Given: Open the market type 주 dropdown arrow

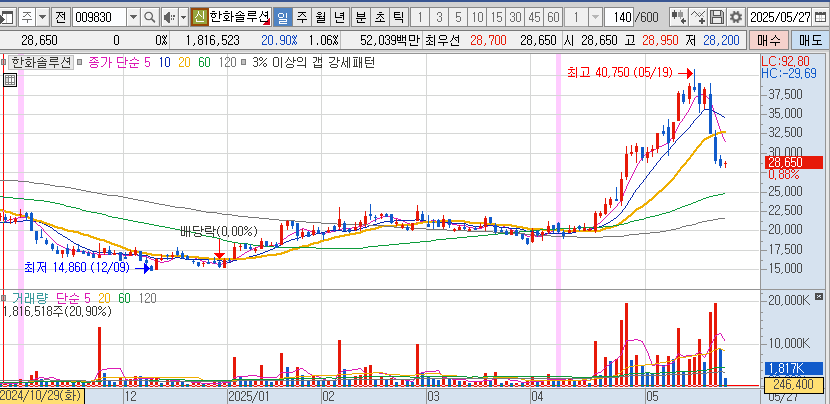Looking at the screenshot, I should click(x=43, y=17).
